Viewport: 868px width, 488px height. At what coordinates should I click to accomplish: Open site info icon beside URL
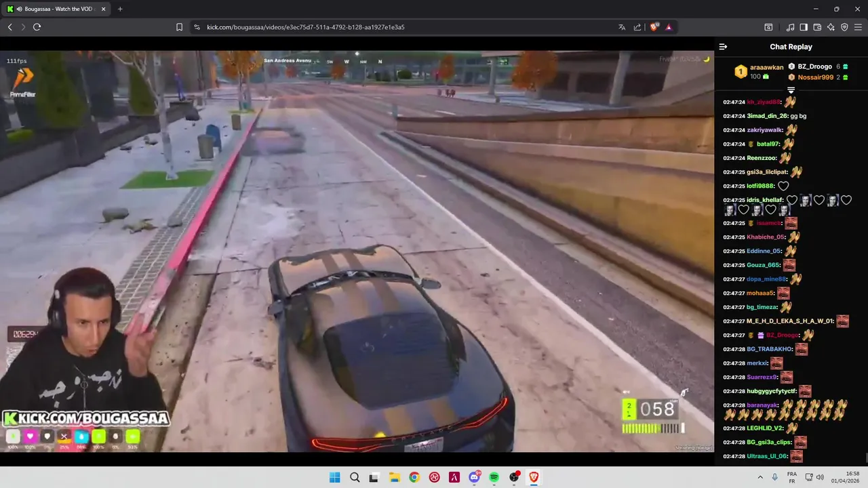tap(197, 27)
